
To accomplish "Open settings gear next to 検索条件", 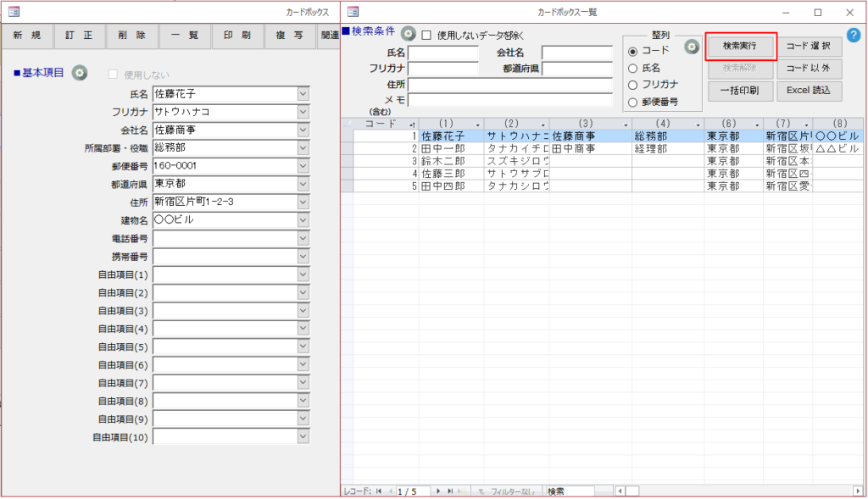I will (408, 34).
